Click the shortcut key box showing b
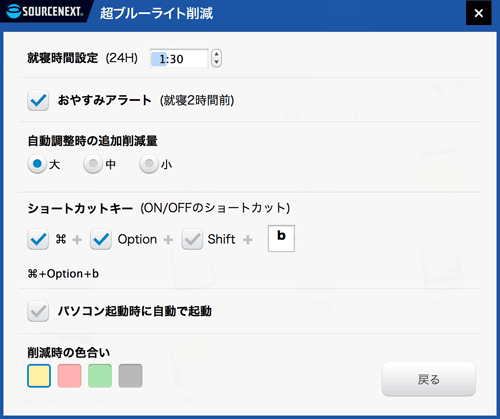This screenshot has width=500, height=419. (281, 239)
